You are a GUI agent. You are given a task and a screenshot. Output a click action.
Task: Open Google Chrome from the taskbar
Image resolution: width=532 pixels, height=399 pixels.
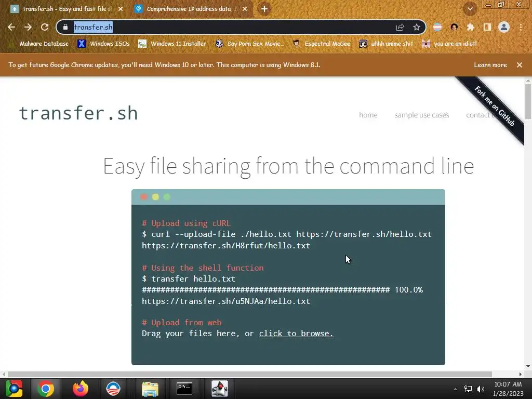point(46,389)
